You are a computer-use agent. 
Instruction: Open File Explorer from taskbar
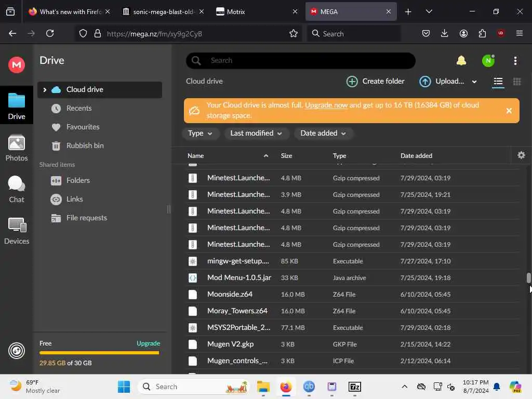pos(263,387)
